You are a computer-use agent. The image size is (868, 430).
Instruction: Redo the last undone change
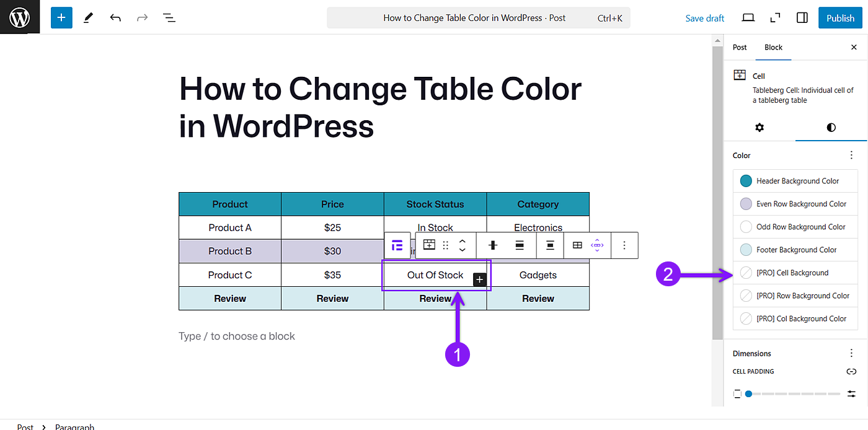click(142, 17)
